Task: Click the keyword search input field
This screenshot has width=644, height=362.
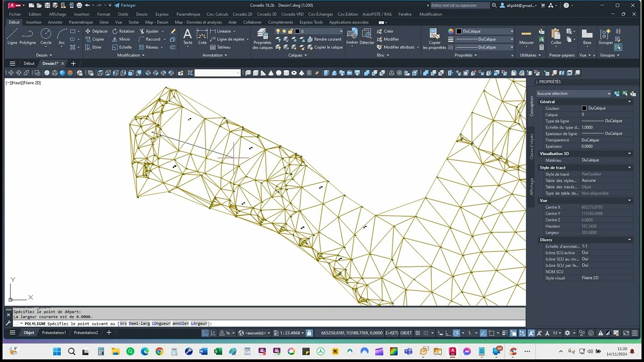Action: (460, 5)
